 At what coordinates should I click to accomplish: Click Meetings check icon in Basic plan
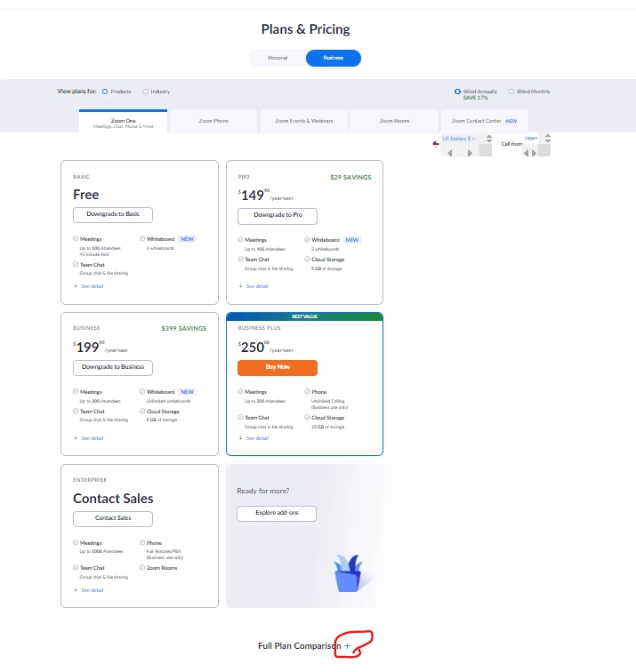76,239
